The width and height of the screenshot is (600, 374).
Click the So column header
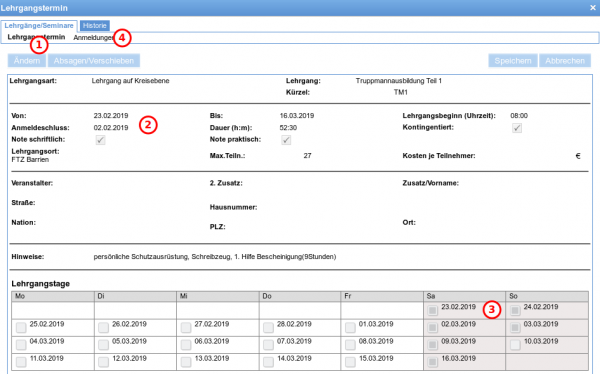(x=547, y=296)
